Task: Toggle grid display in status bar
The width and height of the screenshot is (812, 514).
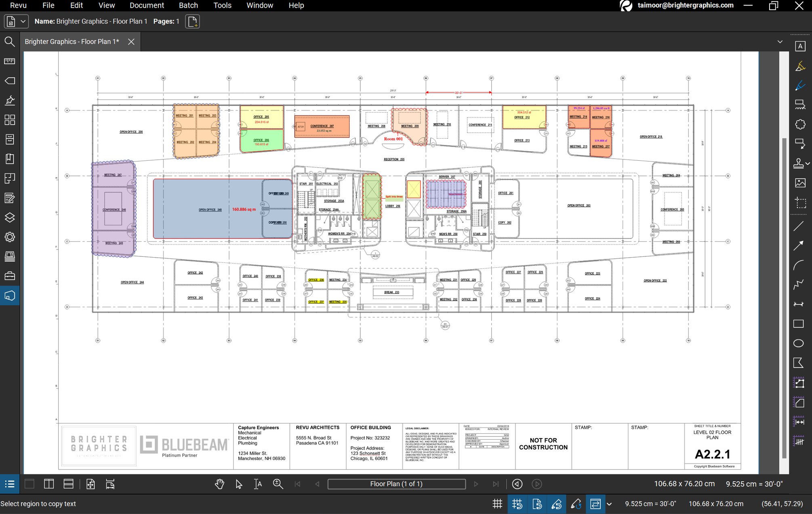Action: click(x=498, y=504)
